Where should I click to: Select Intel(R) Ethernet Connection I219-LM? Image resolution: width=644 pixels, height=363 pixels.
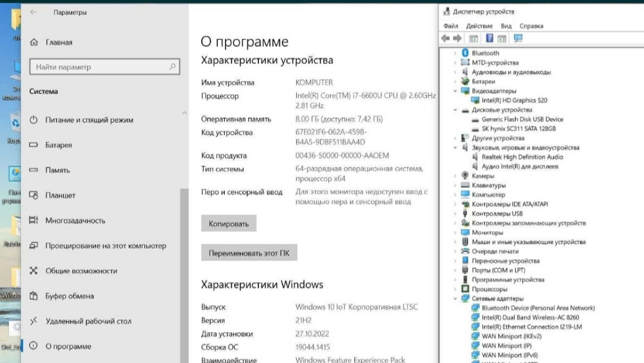click(x=531, y=327)
